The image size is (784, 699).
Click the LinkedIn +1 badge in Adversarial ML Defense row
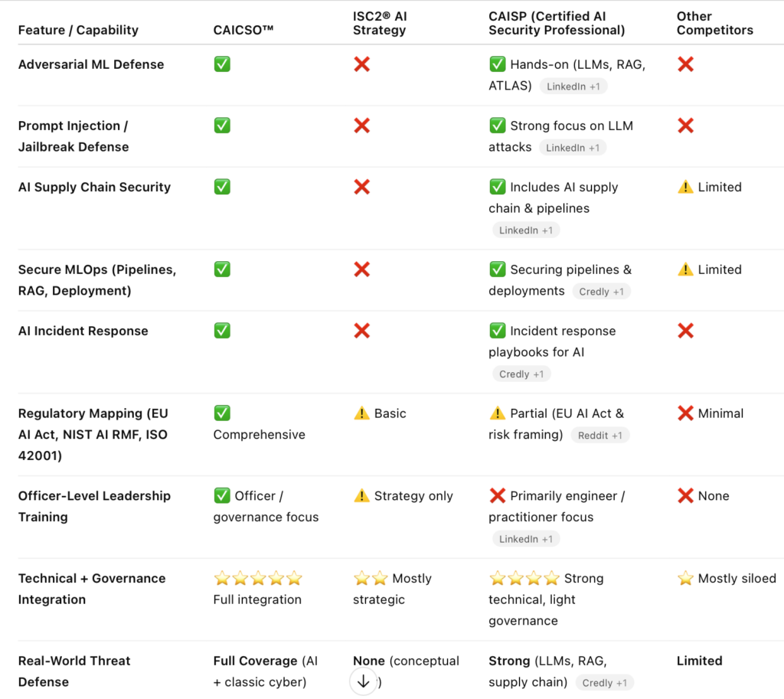coord(573,87)
